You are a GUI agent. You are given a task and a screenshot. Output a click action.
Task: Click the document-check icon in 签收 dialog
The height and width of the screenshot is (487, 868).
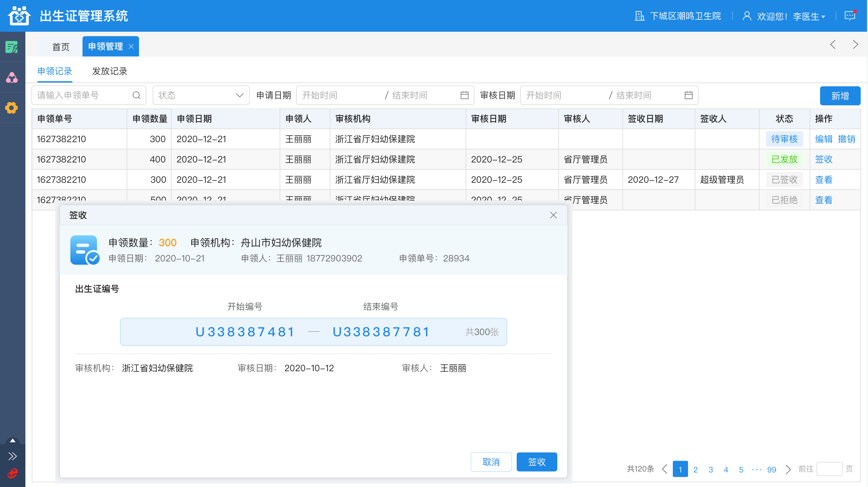84,250
